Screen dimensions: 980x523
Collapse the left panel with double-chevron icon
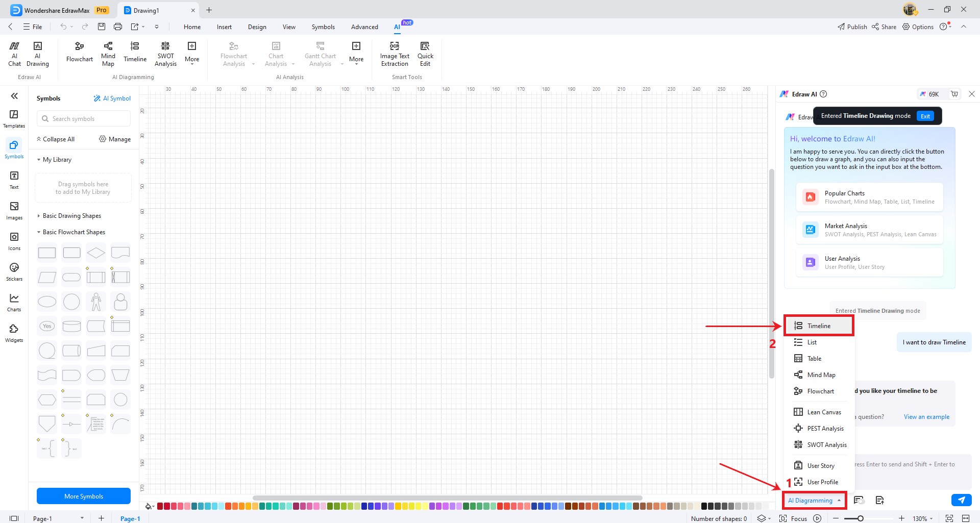(14, 96)
